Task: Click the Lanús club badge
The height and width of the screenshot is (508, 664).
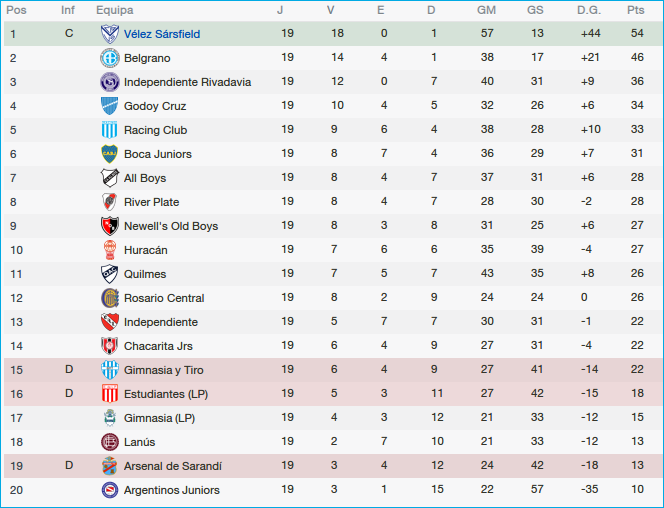Action: point(110,442)
